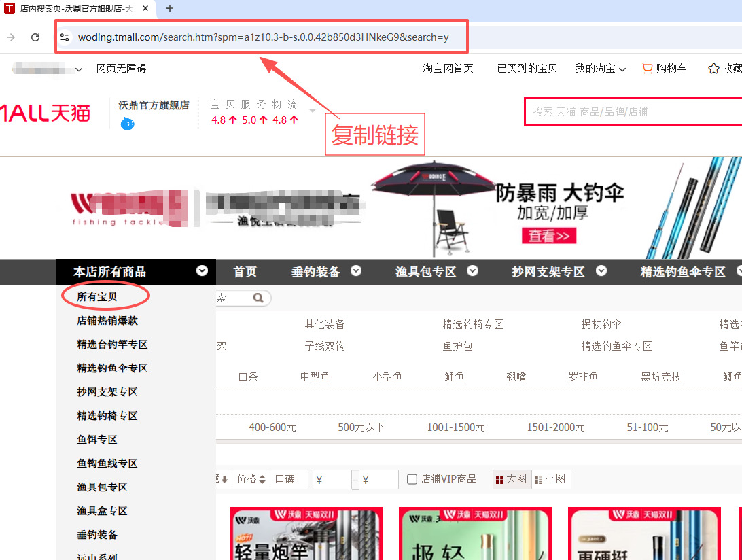
Task: Open 精选钓鱼伞专区 nav tab
Action: point(682,272)
